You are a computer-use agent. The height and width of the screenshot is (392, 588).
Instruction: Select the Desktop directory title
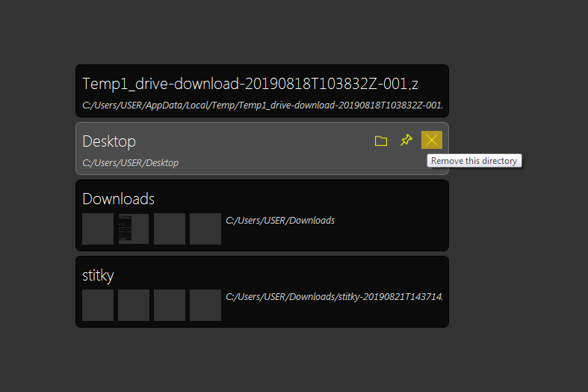click(109, 141)
